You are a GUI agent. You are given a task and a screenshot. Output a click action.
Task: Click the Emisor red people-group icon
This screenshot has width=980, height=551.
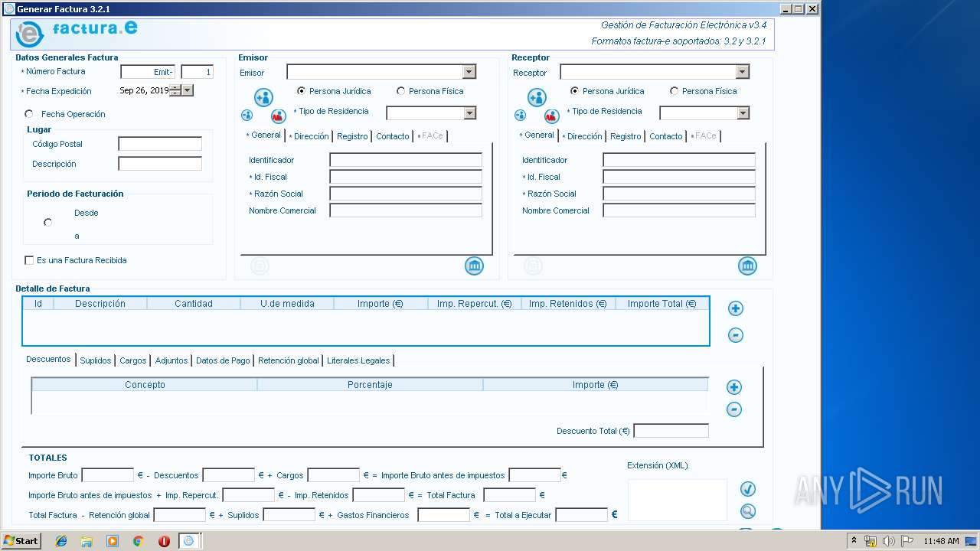[279, 116]
